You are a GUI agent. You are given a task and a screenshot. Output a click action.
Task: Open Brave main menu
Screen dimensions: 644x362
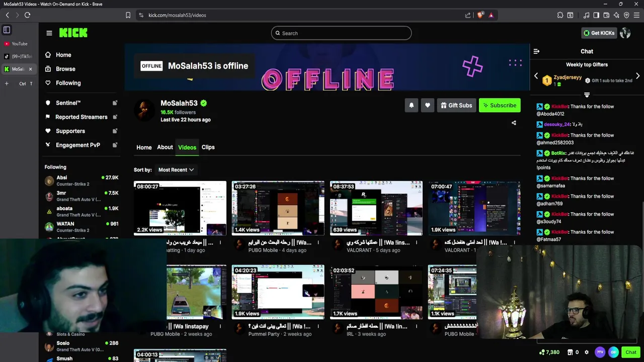click(x=637, y=15)
